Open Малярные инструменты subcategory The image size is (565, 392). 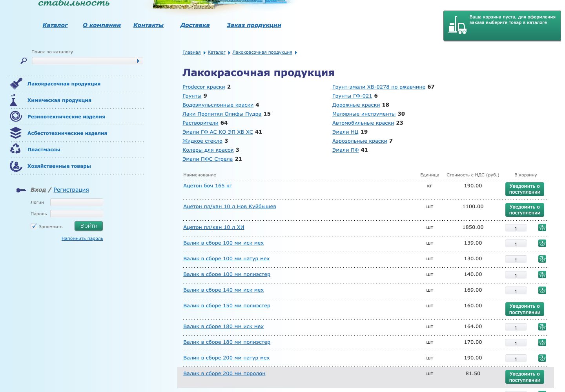[364, 114]
